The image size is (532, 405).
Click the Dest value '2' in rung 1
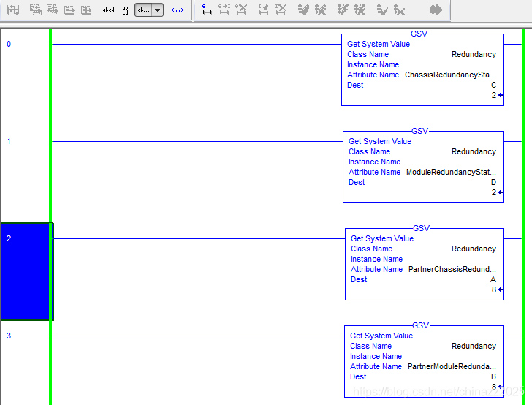pos(494,192)
